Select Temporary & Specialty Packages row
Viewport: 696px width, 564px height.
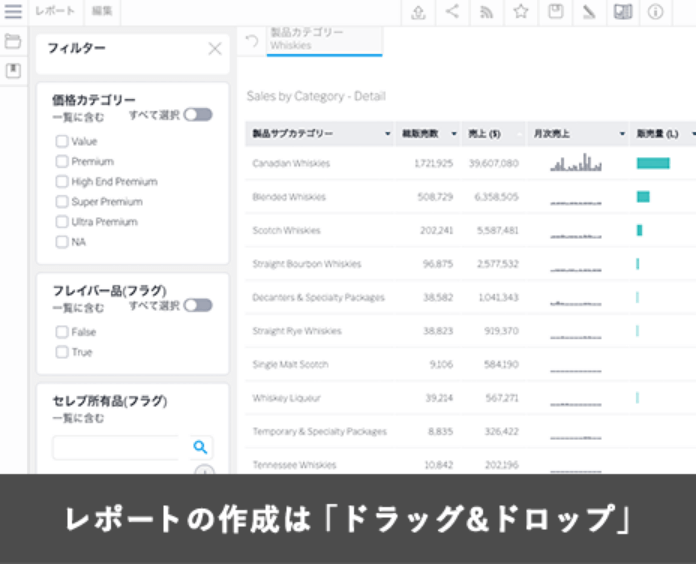471,431
